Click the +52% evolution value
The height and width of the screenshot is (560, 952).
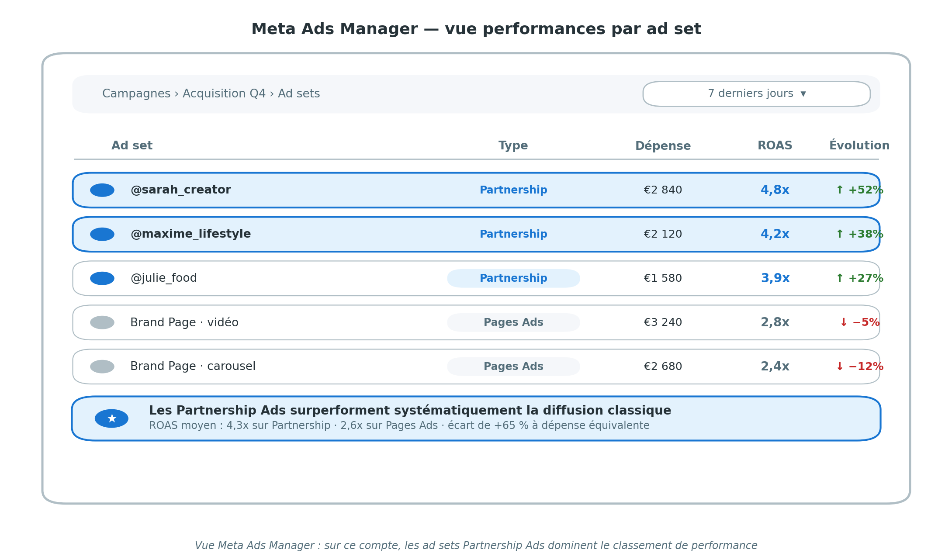859,190
